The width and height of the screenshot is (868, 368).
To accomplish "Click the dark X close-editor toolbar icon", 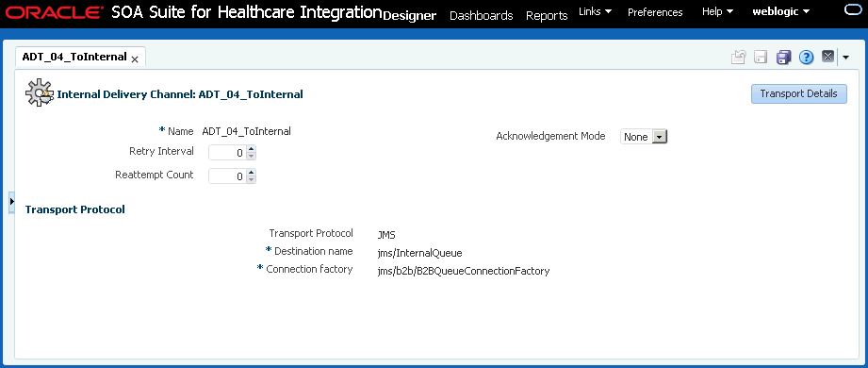I will pyautogui.click(x=827, y=57).
